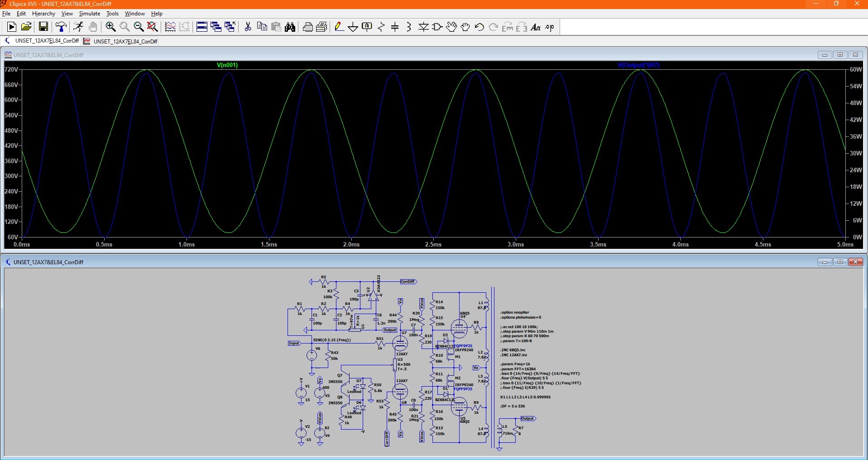Screen dimensions: 868x460
Task: Open the Edit menu
Action: [x=21, y=14]
